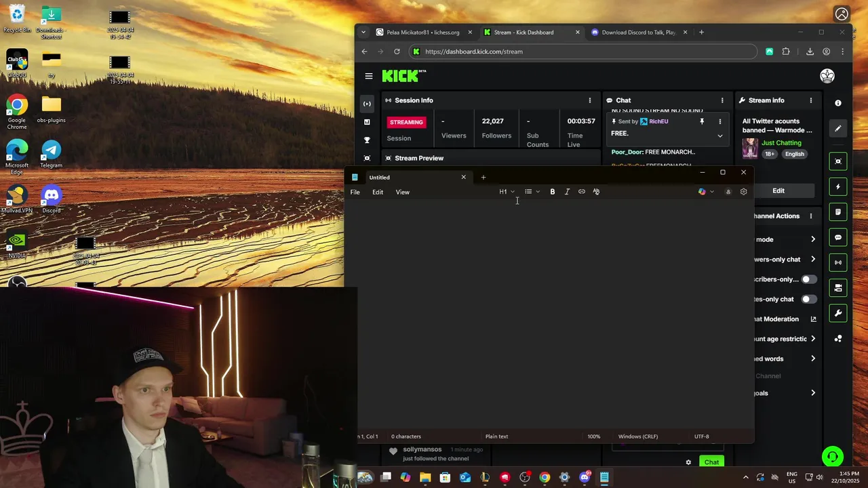Click the Edit stream info button
Screen dimensions: 868x488
(x=778, y=191)
